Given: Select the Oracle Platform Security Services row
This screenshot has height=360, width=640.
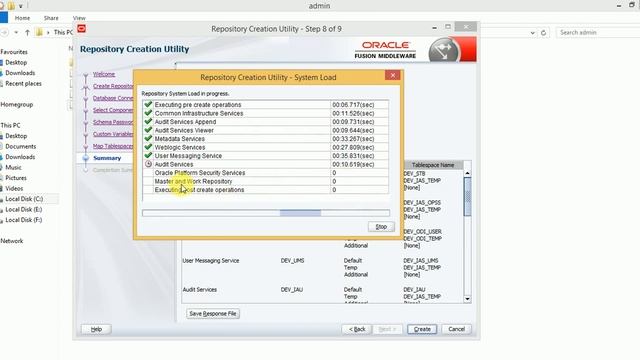Looking at the screenshot, I should (x=265, y=173).
